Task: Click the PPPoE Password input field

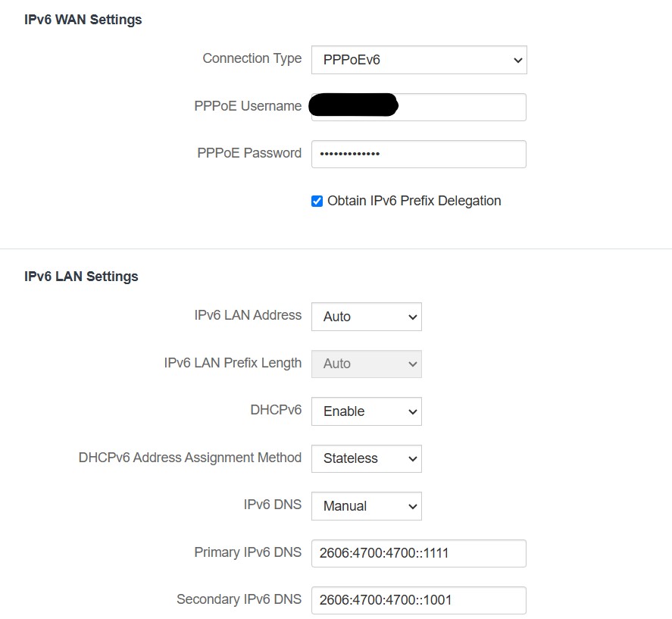Action: click(x=419, y=154)
